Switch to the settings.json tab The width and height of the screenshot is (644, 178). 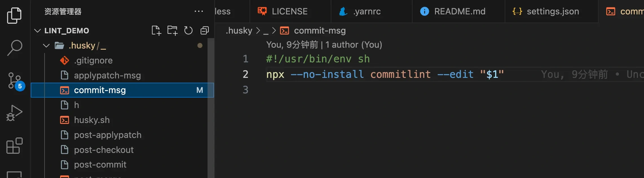(551, 11)
